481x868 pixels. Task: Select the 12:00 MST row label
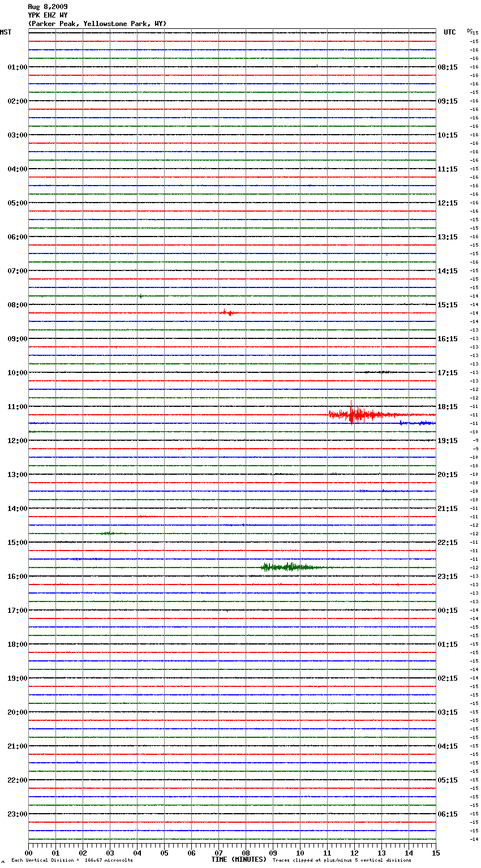coord(18,441)
